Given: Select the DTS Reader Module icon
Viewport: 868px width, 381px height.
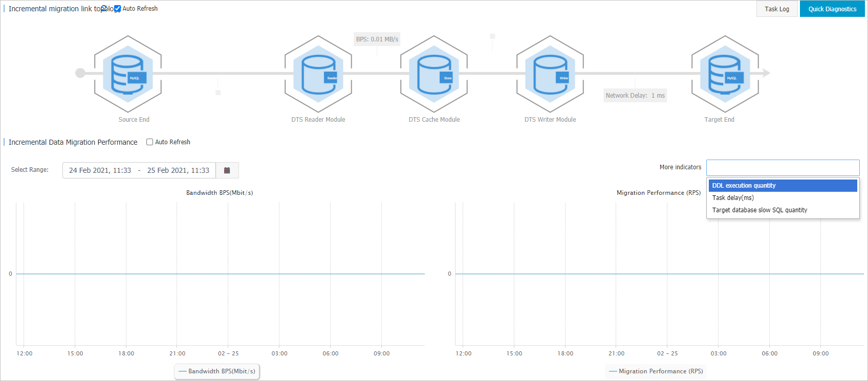Looking at the screenshot, I should [x=318, y=74].
